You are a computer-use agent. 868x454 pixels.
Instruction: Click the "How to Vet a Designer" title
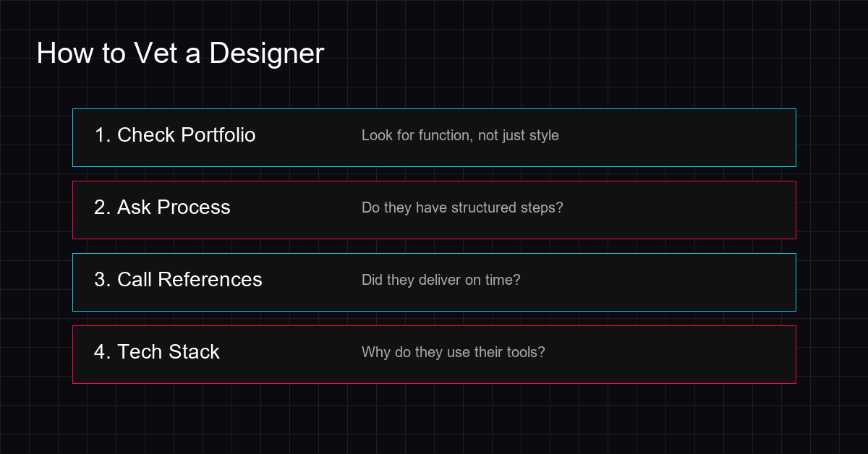(x=181, y=53)
